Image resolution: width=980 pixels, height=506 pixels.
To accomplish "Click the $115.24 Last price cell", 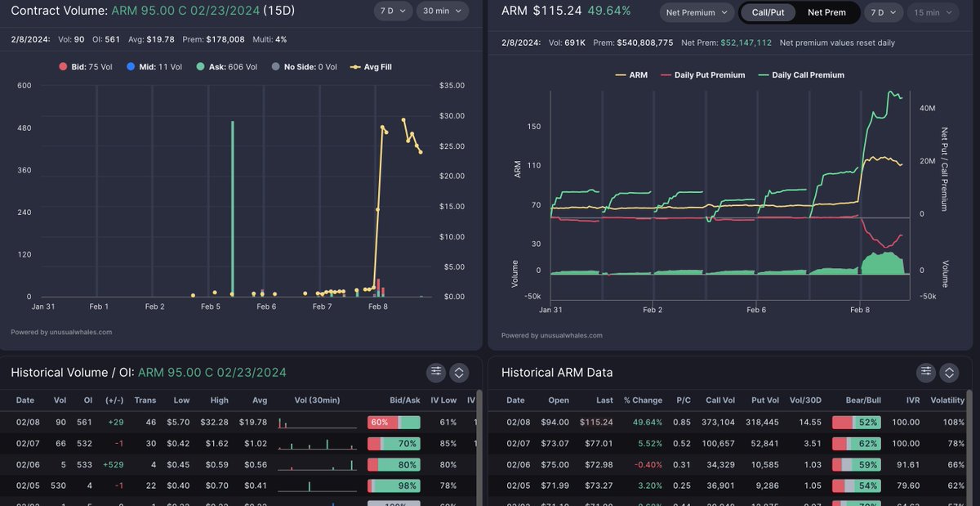I will pos(597,422).
